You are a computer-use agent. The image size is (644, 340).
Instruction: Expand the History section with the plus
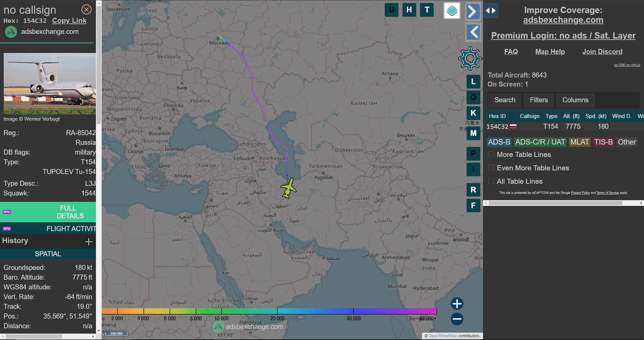[x=89, y=241]
